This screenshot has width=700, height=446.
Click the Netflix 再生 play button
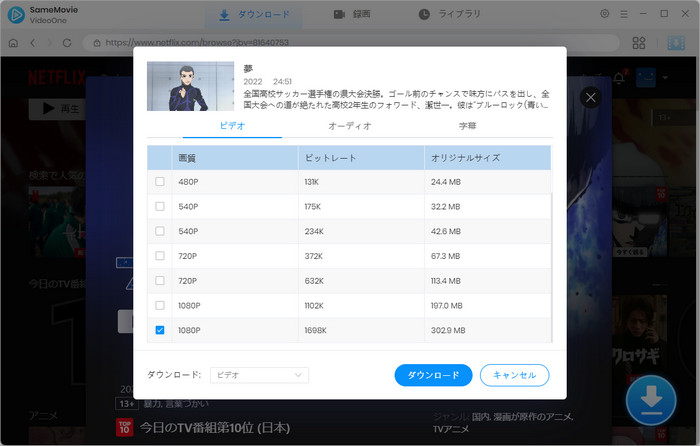pos(58,109)
